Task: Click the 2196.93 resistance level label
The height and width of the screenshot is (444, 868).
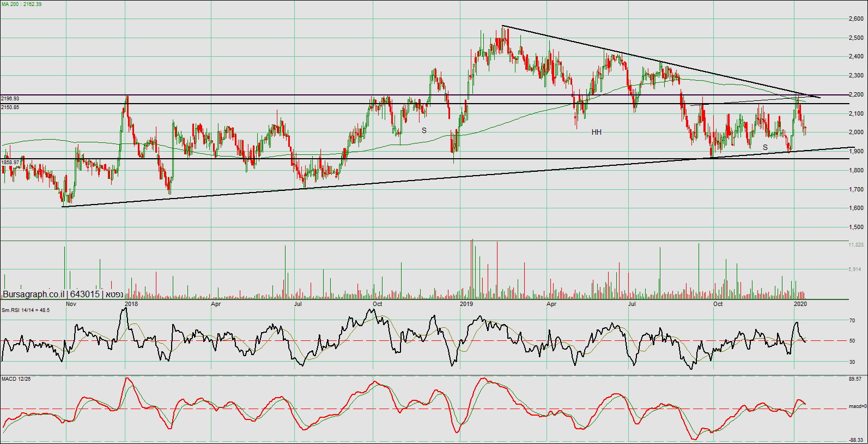Action: click(x=10, y=99)
